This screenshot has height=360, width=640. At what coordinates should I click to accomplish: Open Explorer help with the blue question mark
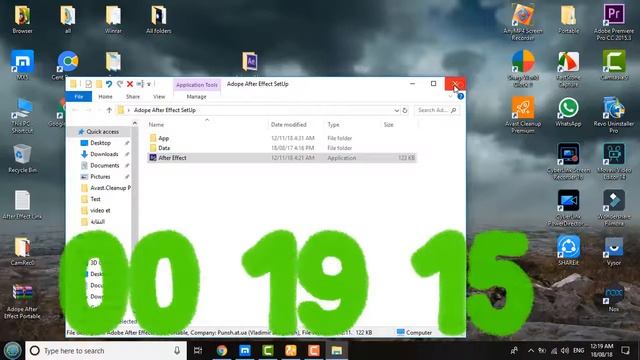460,96
